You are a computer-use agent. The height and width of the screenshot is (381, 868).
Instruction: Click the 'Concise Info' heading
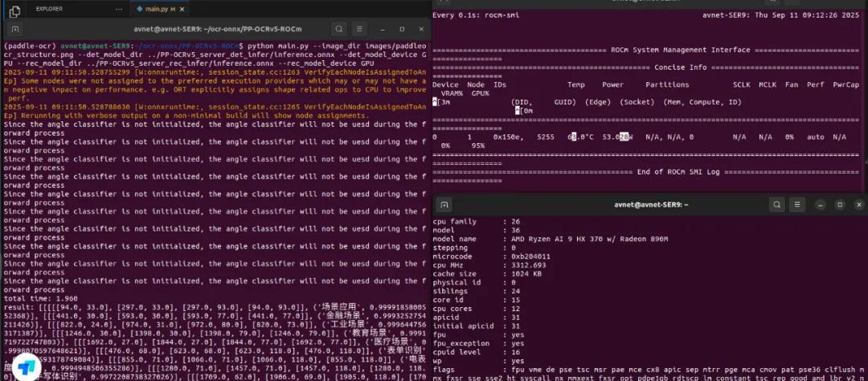(681, 68)
